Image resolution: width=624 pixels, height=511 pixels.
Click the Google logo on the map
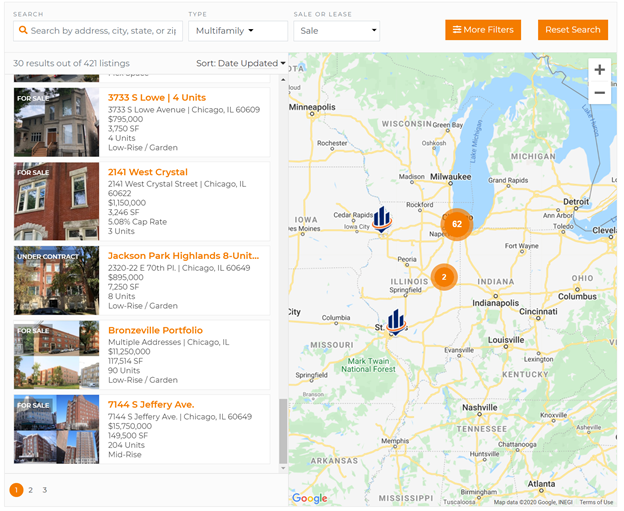[x=309, y=498]
